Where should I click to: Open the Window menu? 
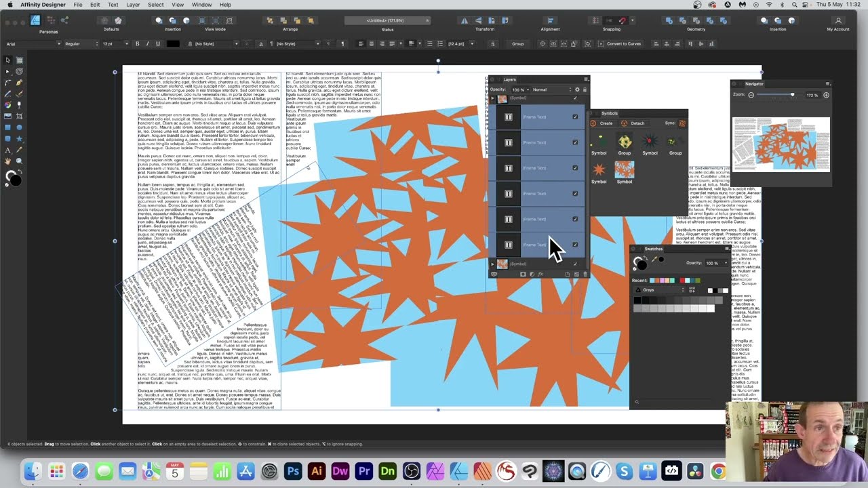[201, 5]
